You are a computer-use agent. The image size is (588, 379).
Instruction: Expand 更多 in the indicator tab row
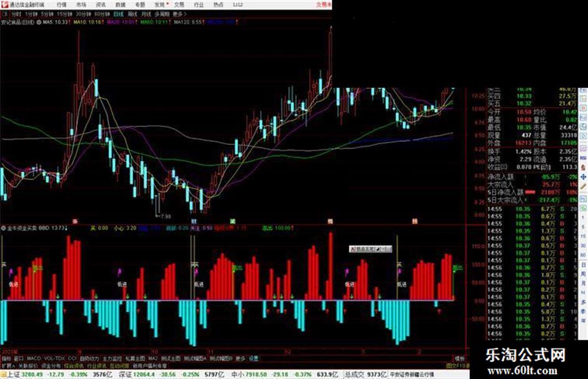tap(240, 358)
